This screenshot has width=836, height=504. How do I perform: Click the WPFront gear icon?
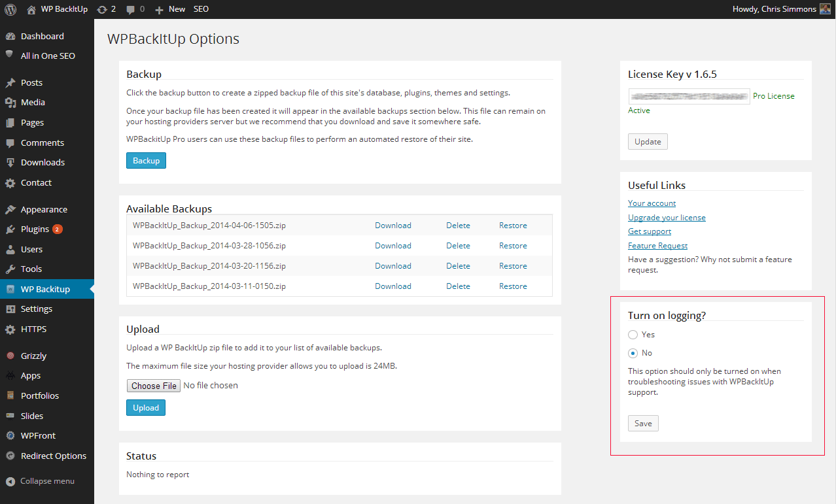[x=10, y=435]
